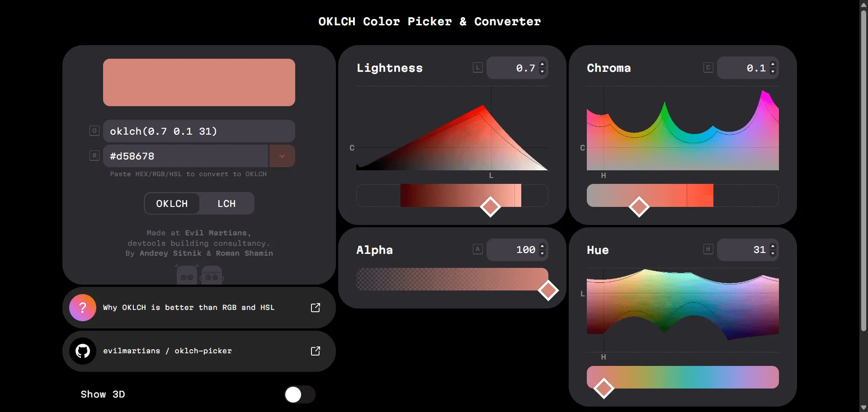Screen dimensions: 868x412
Task: Click the L keyboard hint beside Lightness
Action: 478,68
